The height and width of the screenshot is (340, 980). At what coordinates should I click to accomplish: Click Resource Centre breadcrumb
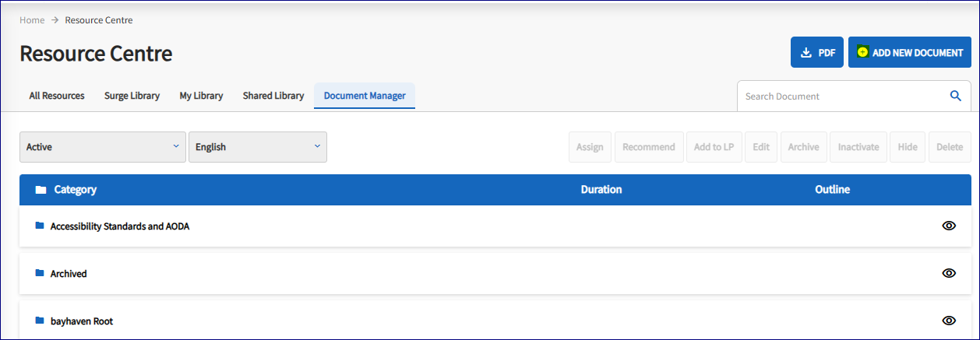click(x=99, y=20)
